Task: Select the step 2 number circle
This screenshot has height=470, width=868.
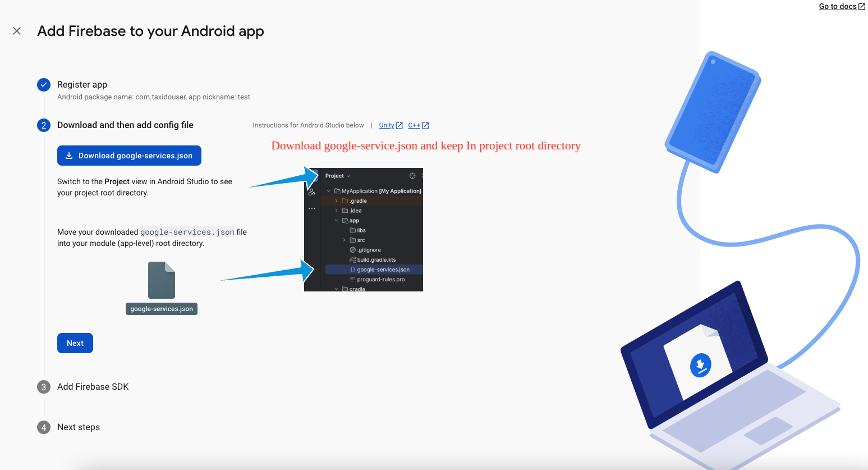Action: 44,125
